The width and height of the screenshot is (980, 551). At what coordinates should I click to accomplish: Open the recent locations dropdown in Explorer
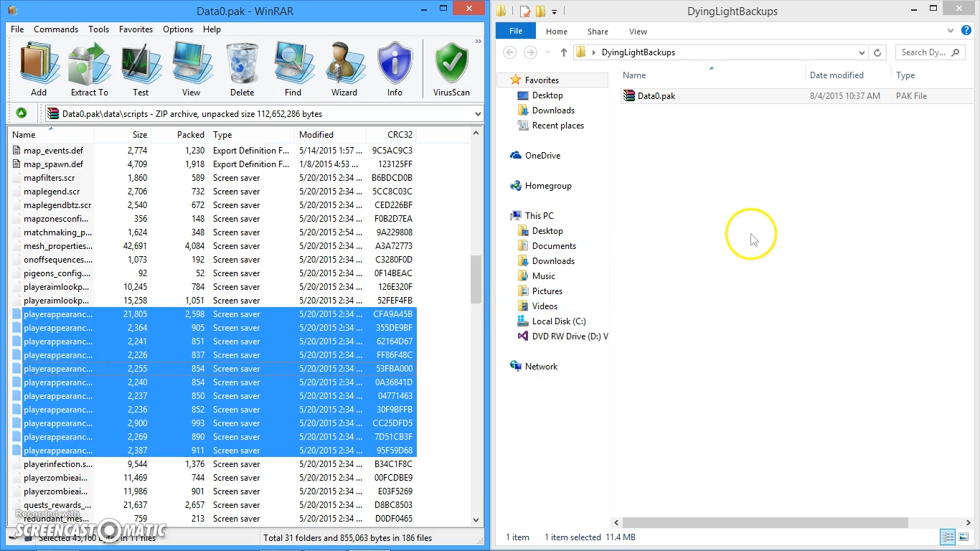tap(547, 53)
